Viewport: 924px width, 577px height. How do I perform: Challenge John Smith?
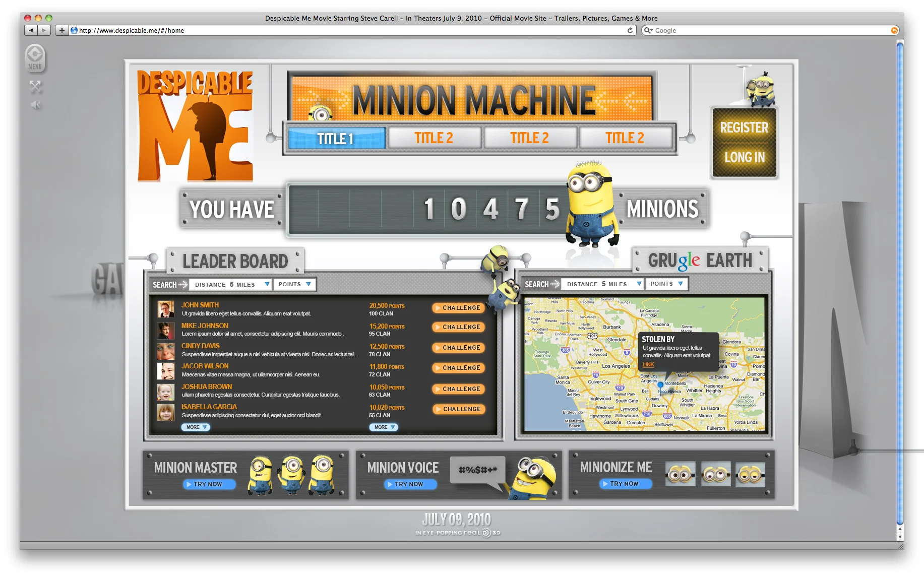coord(458,308)
